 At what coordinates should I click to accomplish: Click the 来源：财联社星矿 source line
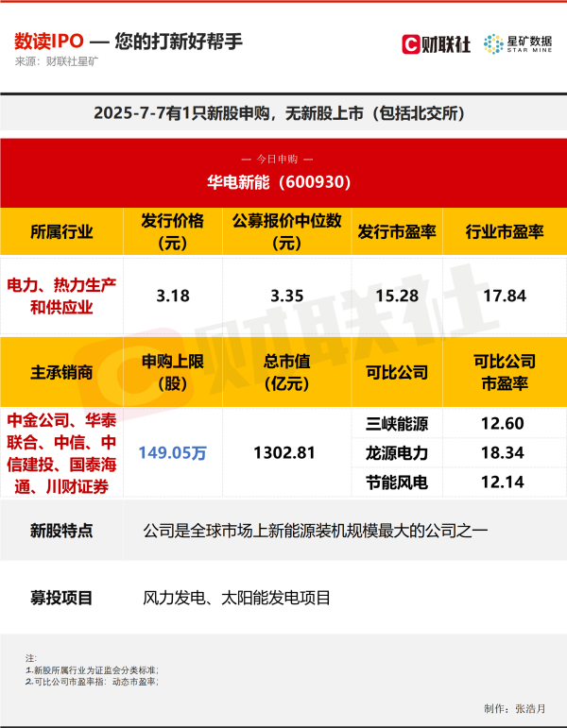coord(57,61)
